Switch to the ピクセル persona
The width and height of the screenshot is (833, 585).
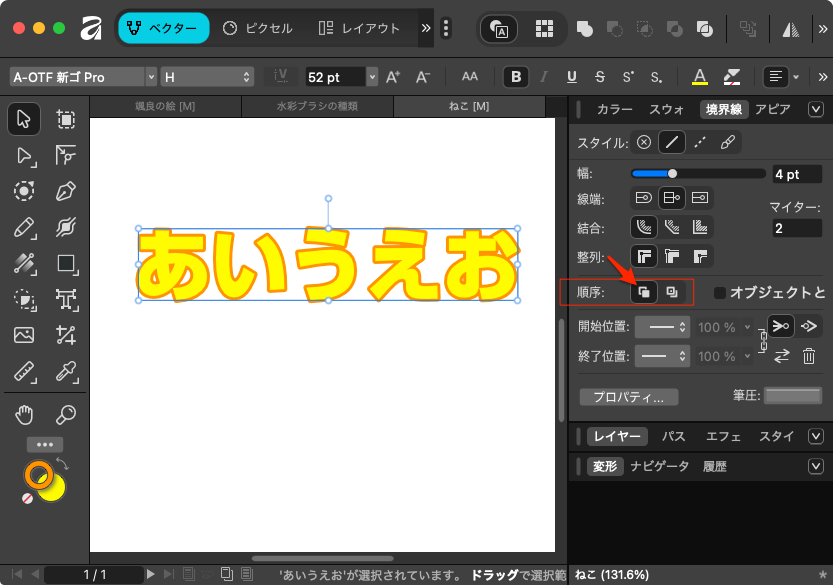pyautogui.click(x=257, y=28)
